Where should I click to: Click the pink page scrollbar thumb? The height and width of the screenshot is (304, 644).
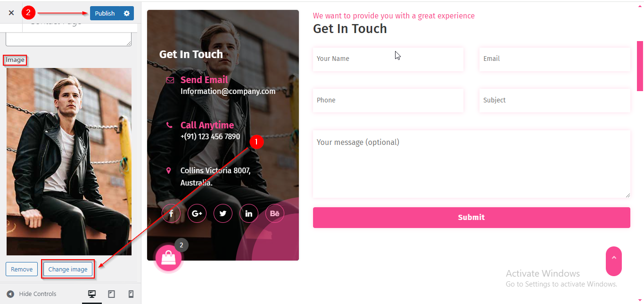[640, 66]
